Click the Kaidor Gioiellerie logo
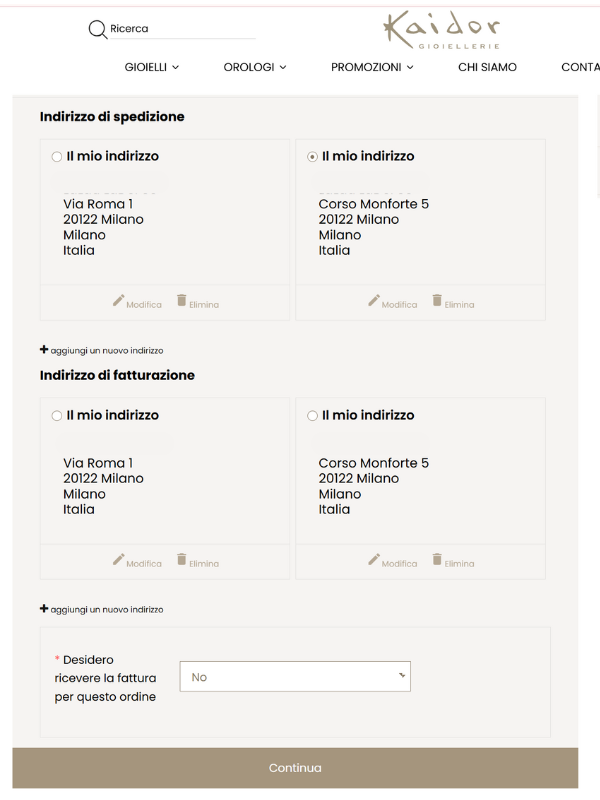This screenshot has height=800, width=600. 443,30
